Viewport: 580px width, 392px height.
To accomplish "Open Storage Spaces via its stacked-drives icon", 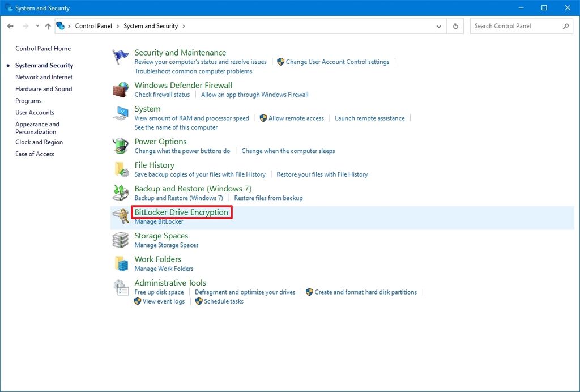I will (x=120, y=240).
